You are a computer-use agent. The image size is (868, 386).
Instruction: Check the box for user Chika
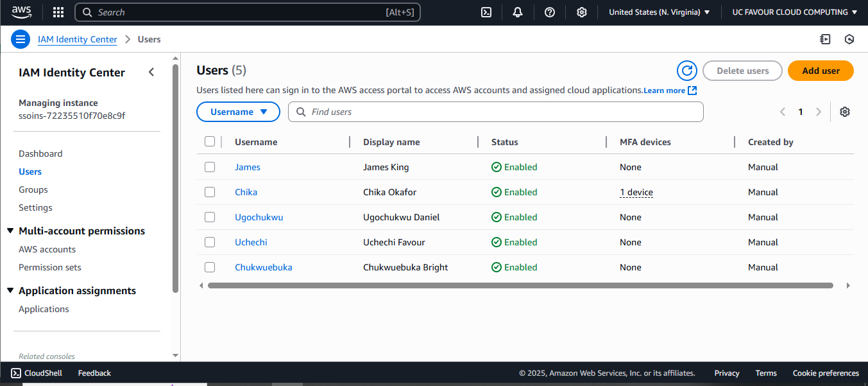click(x=210, y=192)
